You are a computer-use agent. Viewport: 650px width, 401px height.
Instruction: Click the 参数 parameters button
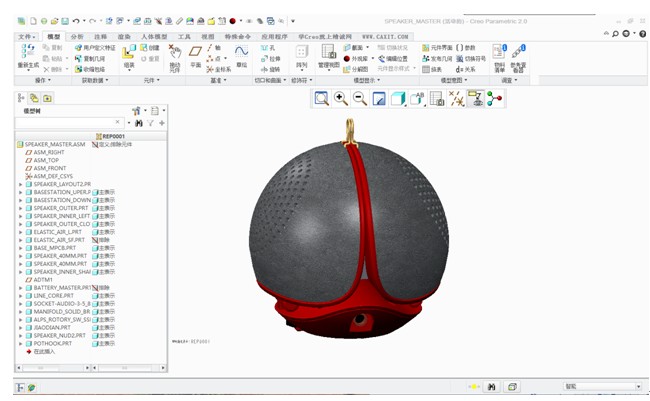pos(466,48)
